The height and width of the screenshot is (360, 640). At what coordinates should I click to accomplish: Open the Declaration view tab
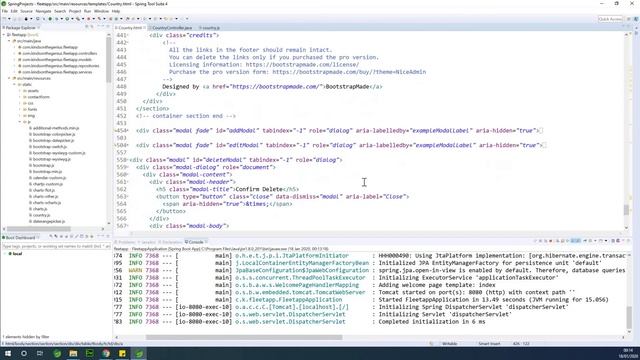pos(170,242)
